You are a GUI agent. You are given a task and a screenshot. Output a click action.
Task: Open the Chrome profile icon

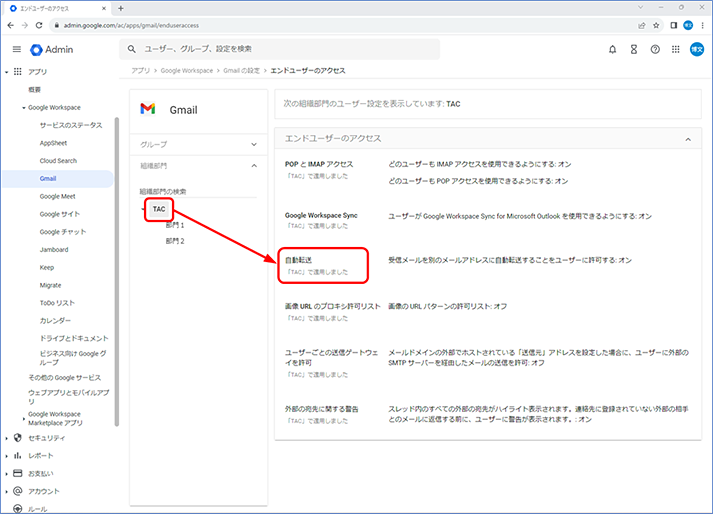click(688, 25)
